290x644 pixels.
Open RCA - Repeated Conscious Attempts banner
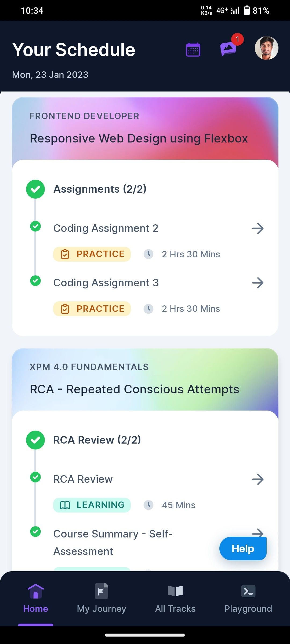point(145,379)
